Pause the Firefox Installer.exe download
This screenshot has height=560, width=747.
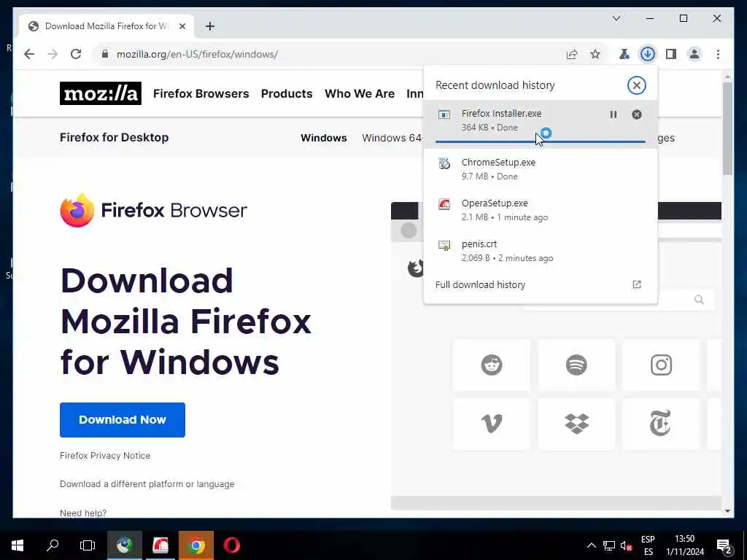pyautogui.click(x=613, y=114)
